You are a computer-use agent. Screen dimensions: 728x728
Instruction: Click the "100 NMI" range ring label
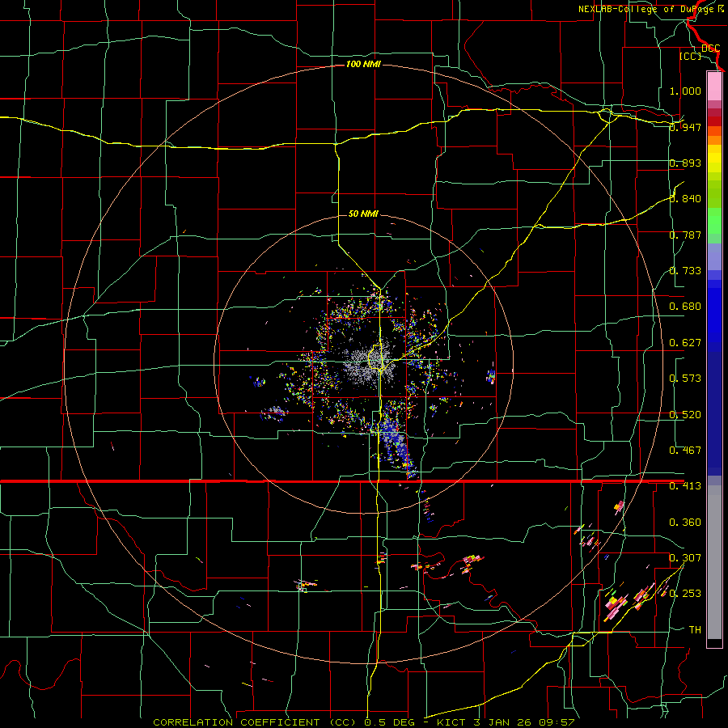pyautogui.click(x=363, y=64)
